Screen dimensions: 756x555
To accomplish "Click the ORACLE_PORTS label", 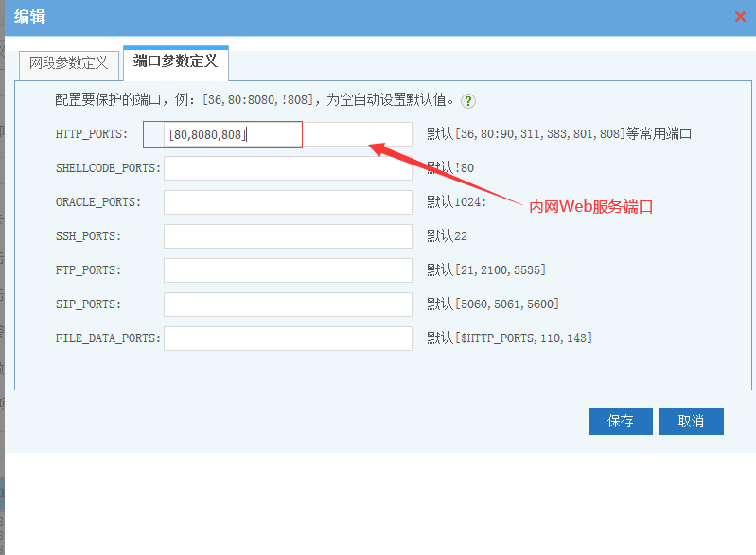I will pos(97,202).
